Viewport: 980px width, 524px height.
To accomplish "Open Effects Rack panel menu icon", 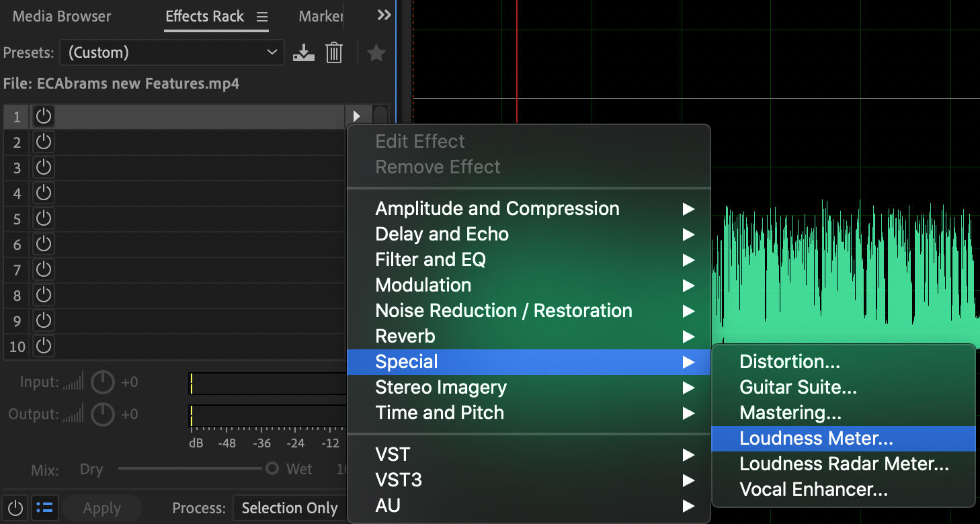I will (x=262, y=17).
